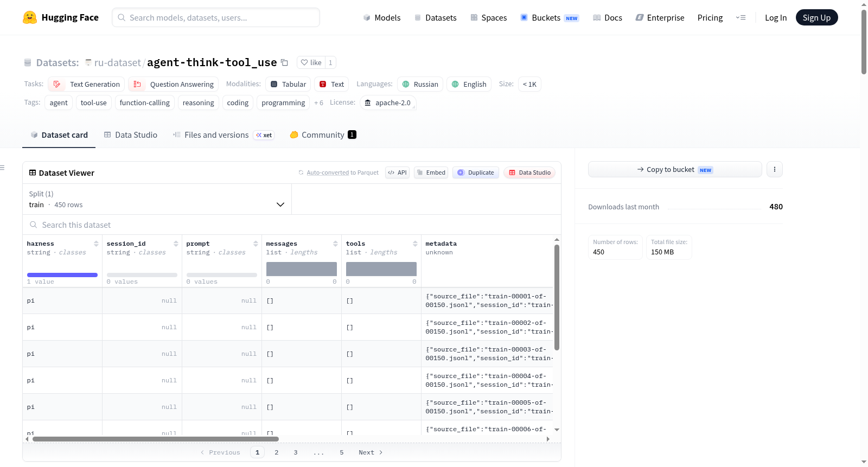Click the tool-use tag
This screenshot has width=868, height=467.
(x=94, y=103)
